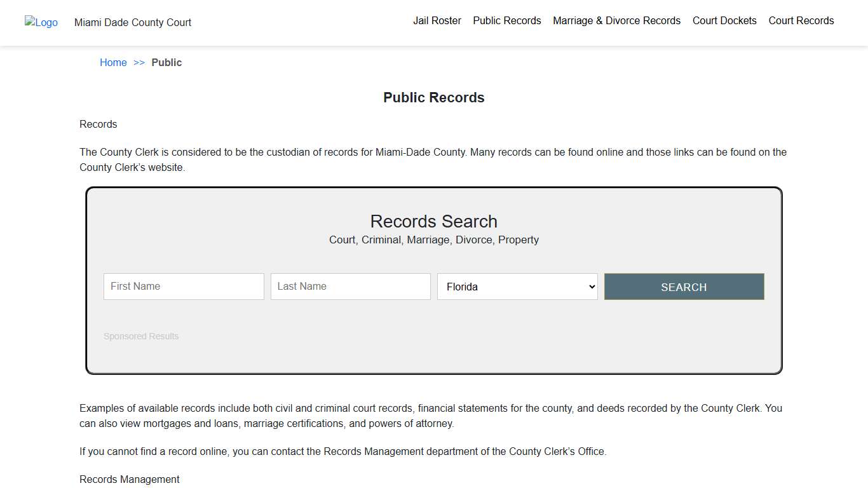Viewport: 868px width, 488px height.
Task: Click the Miami Dade County Court title
Action: pyautogui.click(x=132, y=22)
